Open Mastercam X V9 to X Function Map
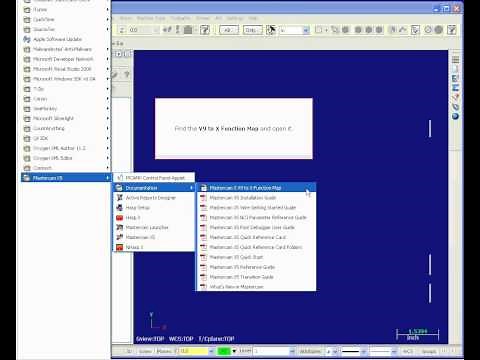Screen dimensions: 480x360 256,188
